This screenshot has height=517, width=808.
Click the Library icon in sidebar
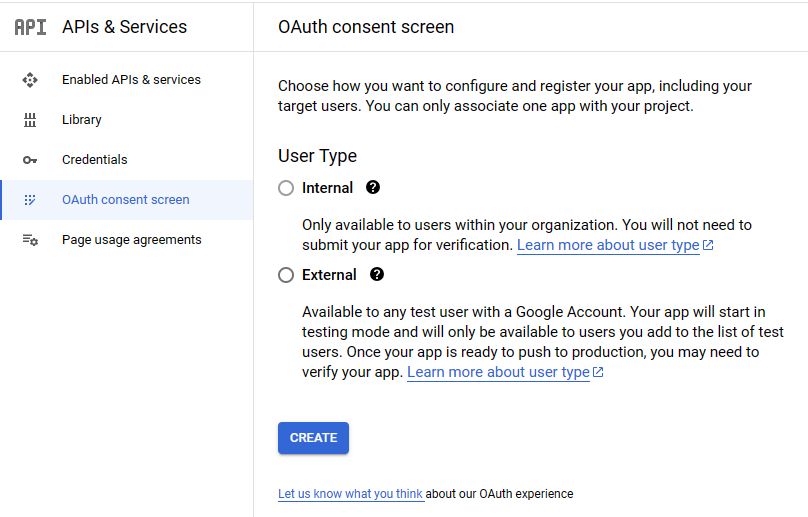coord(30,120)
